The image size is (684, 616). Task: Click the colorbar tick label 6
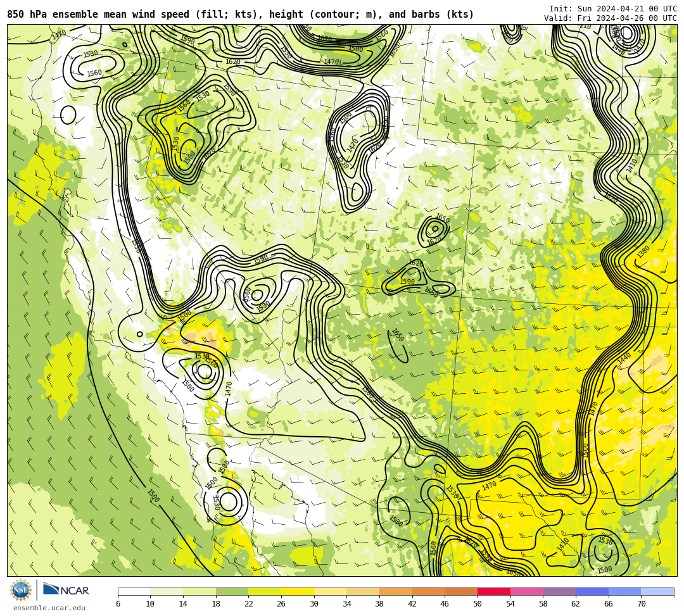[x=118, y=604]
